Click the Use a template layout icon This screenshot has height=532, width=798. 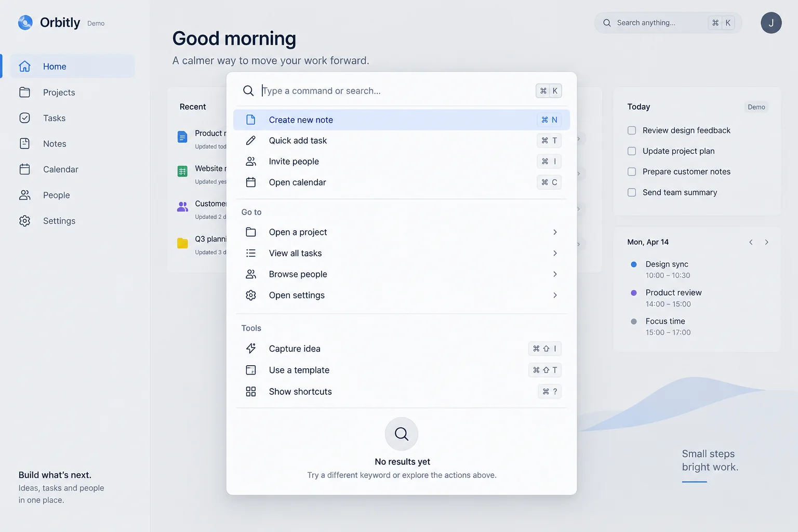point(251,370)
